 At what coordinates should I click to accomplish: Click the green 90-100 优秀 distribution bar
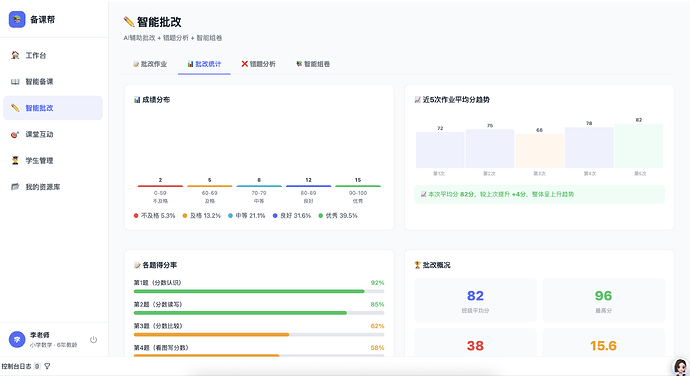click(358, 186)
